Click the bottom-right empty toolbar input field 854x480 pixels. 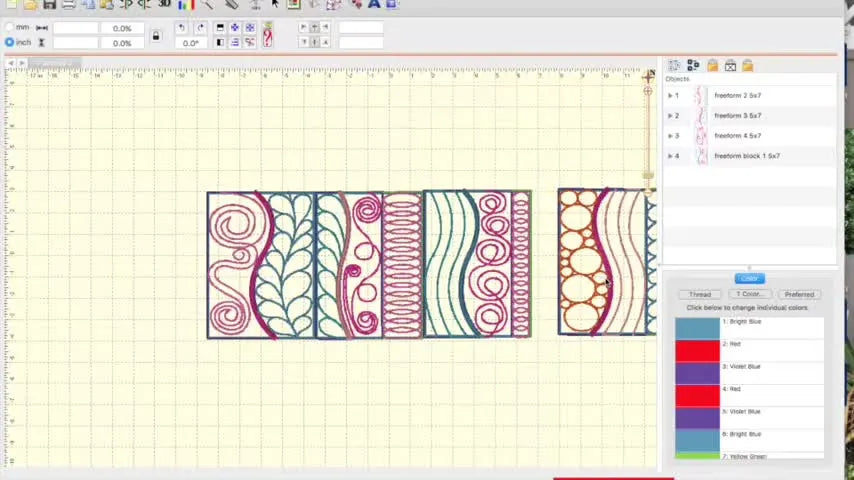pos(361,42)
